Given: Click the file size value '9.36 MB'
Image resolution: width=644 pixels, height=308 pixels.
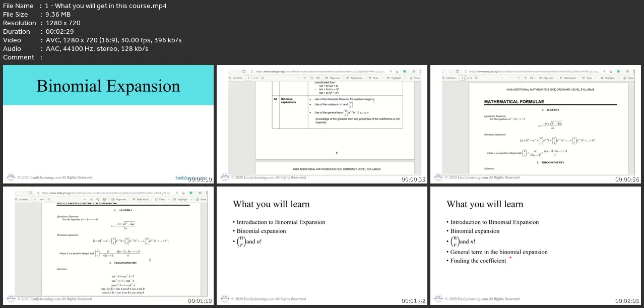Looking at the screenshot, I should click(57, 15).
